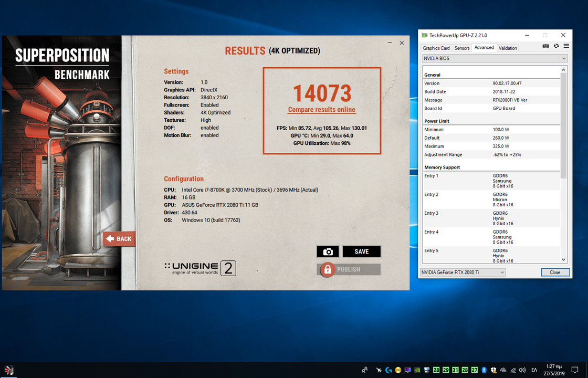Screen dimensions: 588x378
Task: Go BACK from the results screen
Action: click(x=119, y=238)
